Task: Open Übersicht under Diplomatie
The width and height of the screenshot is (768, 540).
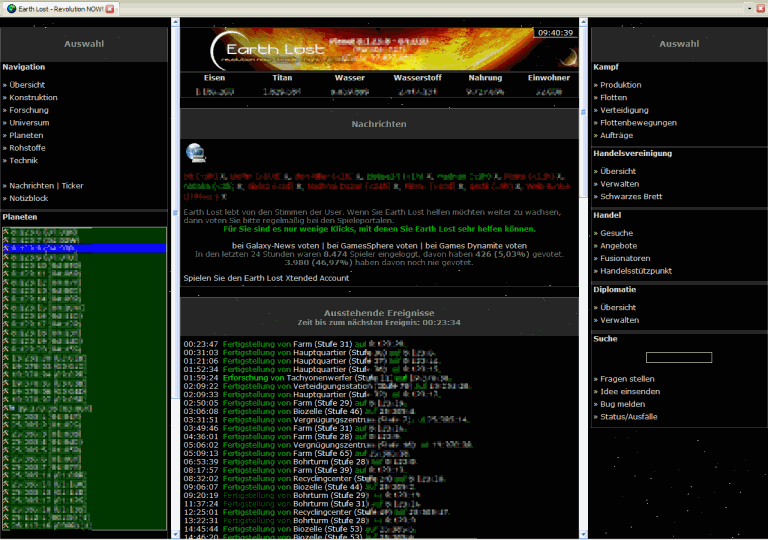Action: pyautogui.click(x=618, y=307)
